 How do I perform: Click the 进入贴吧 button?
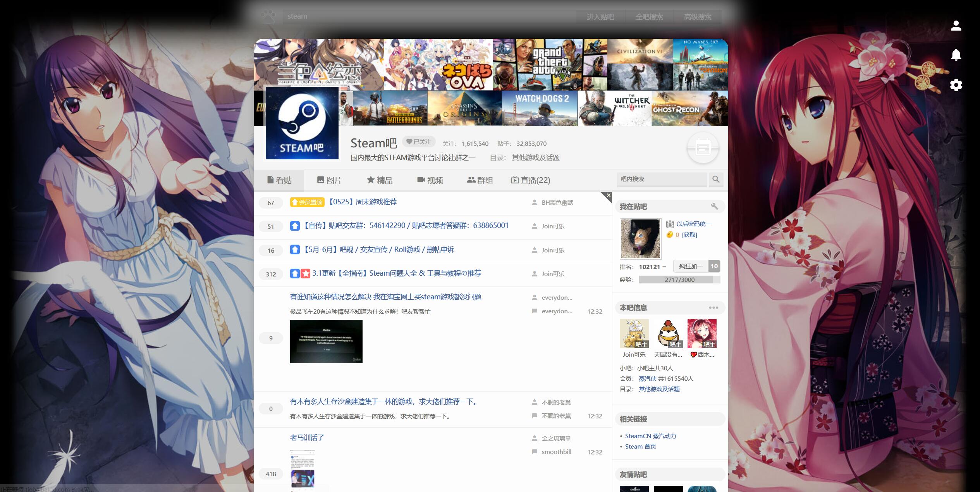coord(600,17)
